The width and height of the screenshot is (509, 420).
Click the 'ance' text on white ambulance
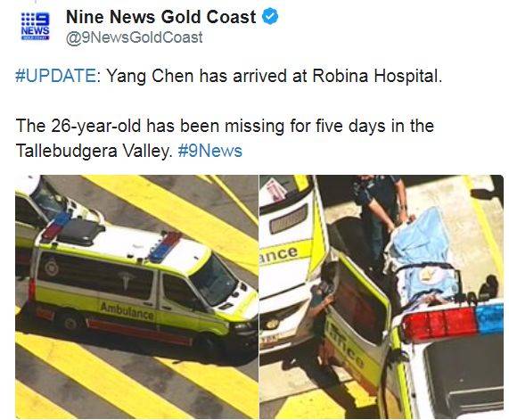tap(278, 252)
